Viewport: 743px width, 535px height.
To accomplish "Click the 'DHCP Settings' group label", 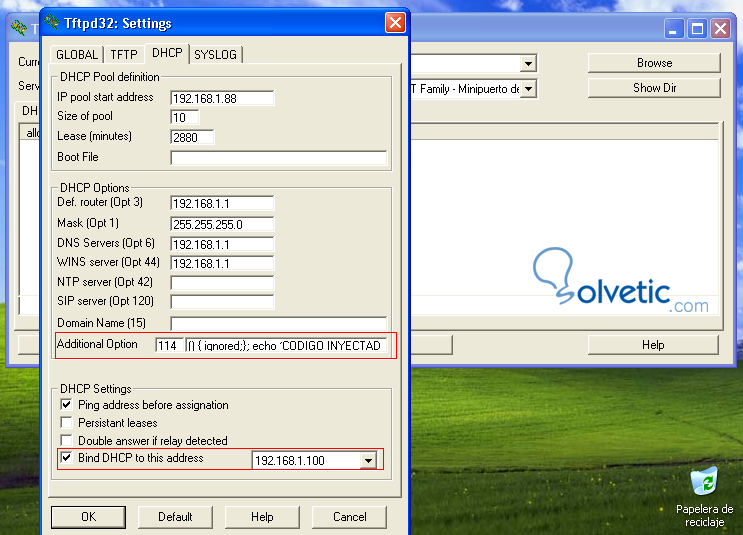I will 96,389.
